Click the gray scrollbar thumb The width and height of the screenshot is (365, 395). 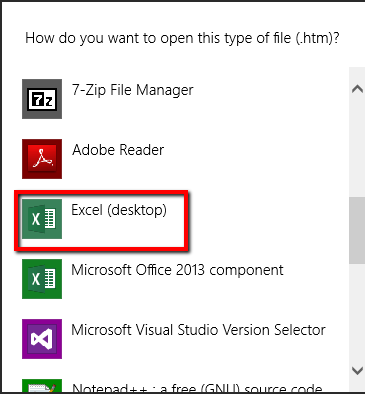click(x=357, y=230)
